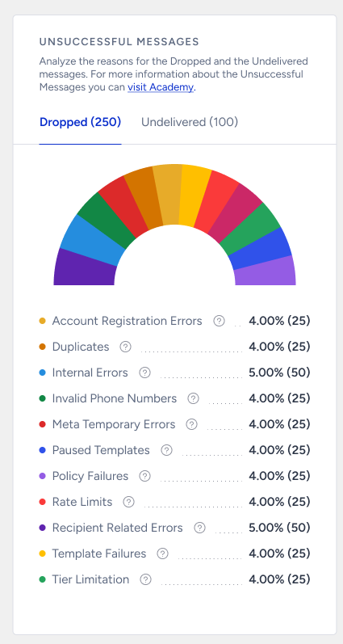Click the yellow Template Failures chart segment
The image size is (343, 644).
pos(194,196)
